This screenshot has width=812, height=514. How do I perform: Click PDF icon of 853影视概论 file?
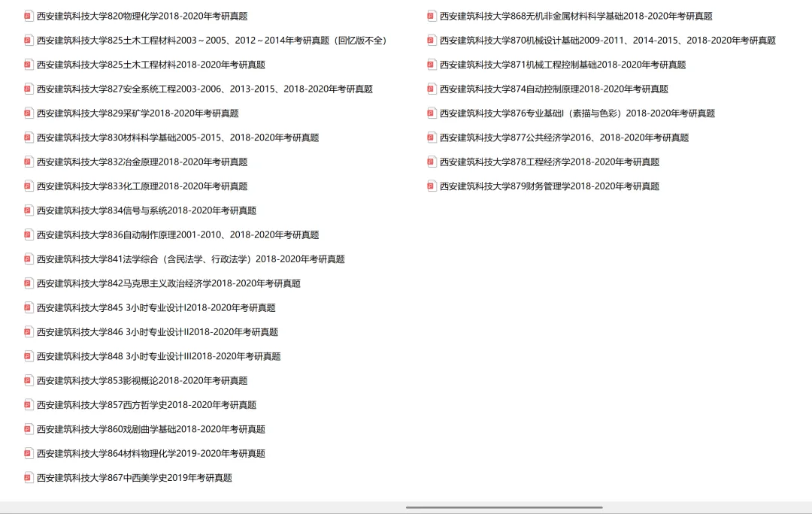(x=28, y=381)
